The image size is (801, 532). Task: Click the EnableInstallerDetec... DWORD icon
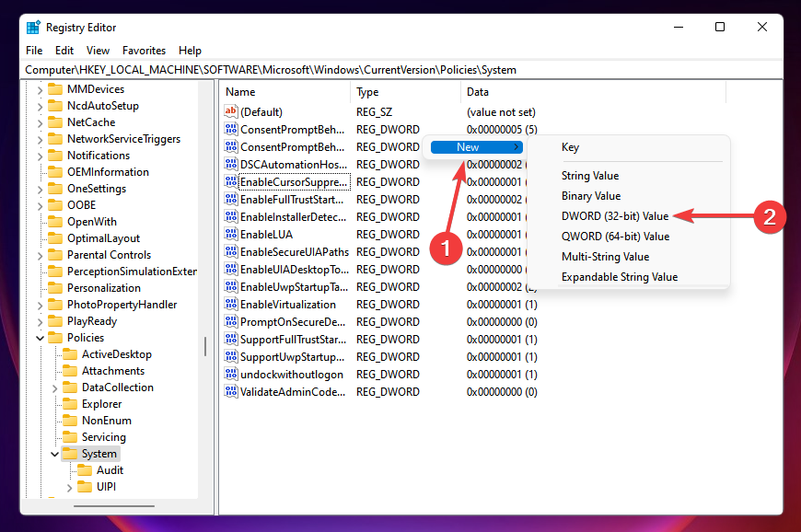[x=231, y=216]
